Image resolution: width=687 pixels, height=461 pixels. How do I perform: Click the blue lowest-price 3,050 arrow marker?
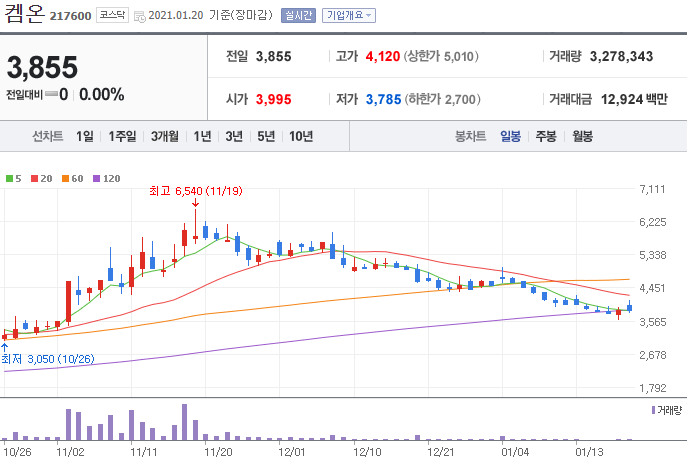click(x=4, y=348)
